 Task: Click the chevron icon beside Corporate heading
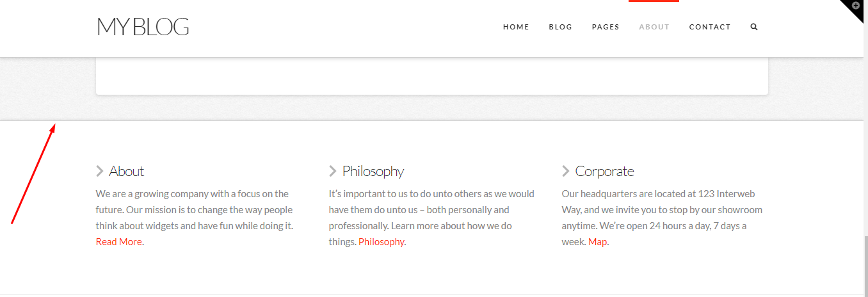coord(566,171)
